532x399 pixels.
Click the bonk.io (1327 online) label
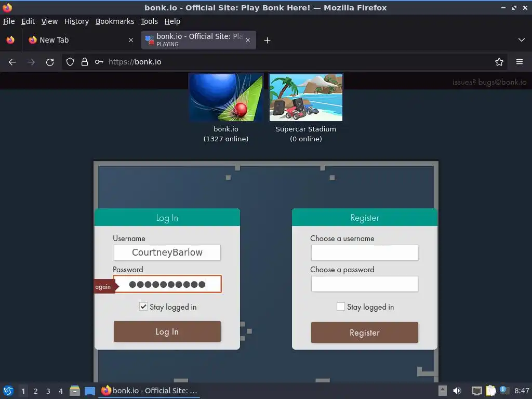click(x=226, y=134)
